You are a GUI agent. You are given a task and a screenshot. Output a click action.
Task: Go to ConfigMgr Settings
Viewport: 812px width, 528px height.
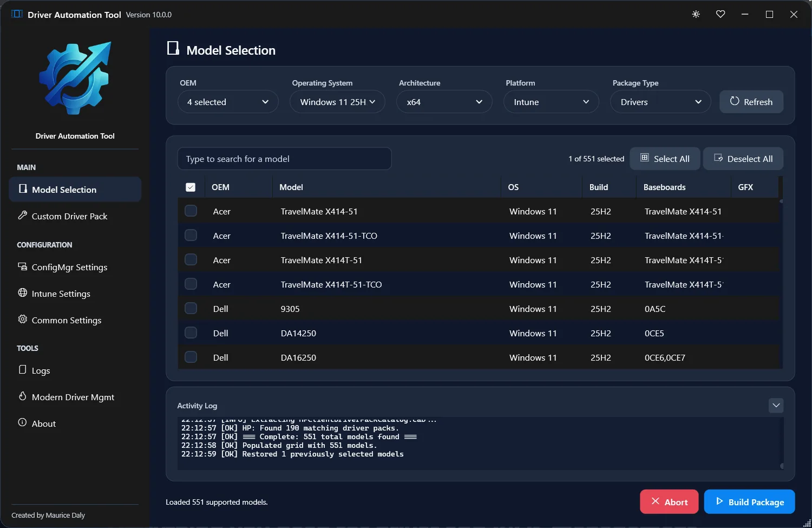click(x=75, y=267)
